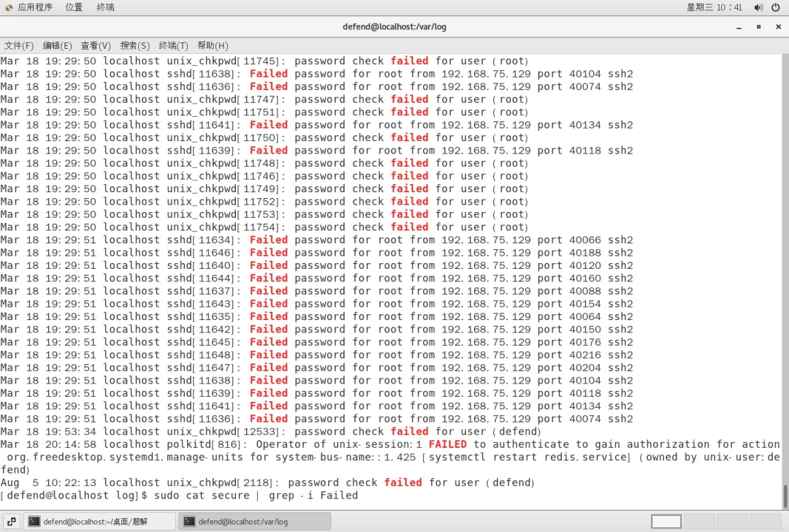Click the command text 'sudo cat secure'
The image size is (789, 532).
point(202,495)
